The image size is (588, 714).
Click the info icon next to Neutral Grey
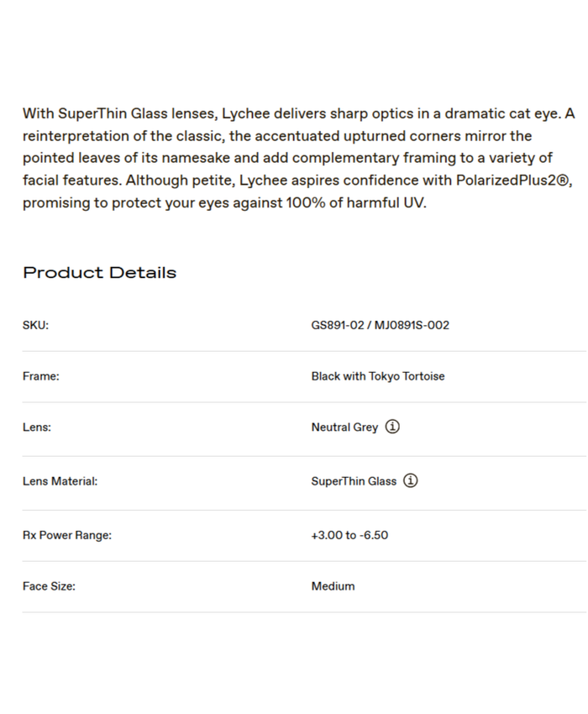[x=392, y=427]
